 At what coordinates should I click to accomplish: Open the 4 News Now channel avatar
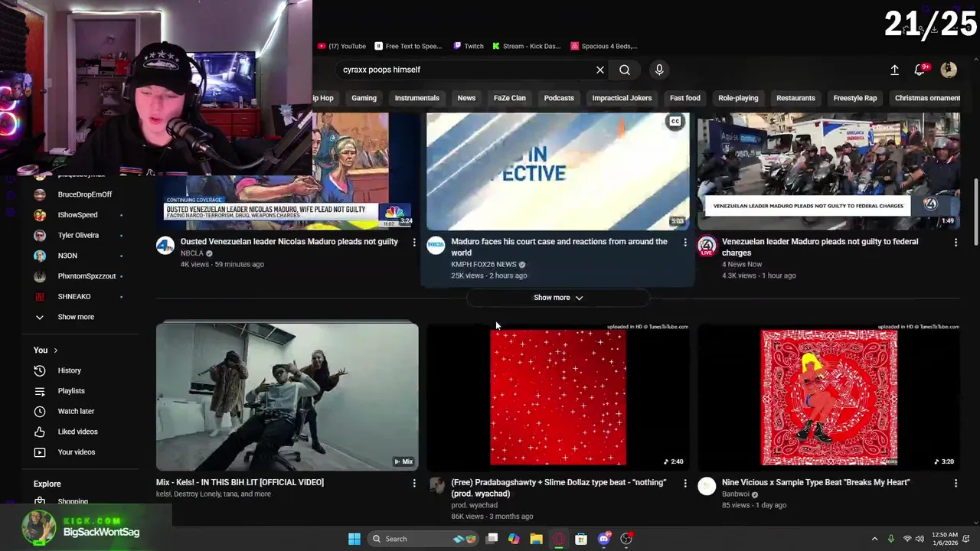click(x=707, y=246)
